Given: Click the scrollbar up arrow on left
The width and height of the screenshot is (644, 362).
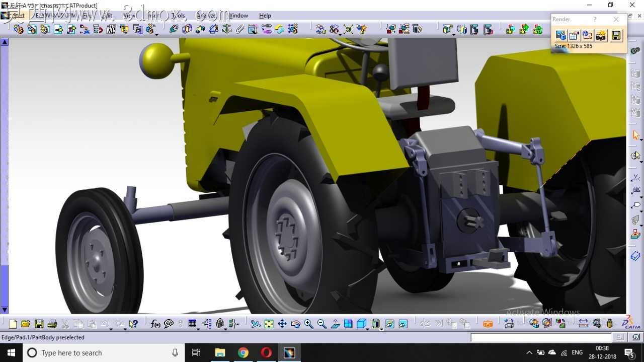Looking at the screenshot, I should (x=5, y=42).
